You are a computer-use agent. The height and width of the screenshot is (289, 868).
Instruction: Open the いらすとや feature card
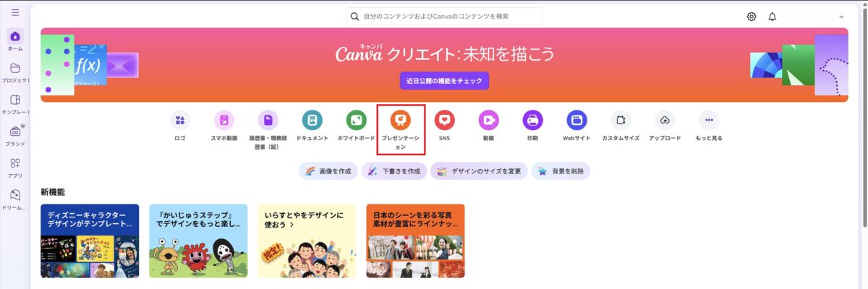(x=307, y=241)
